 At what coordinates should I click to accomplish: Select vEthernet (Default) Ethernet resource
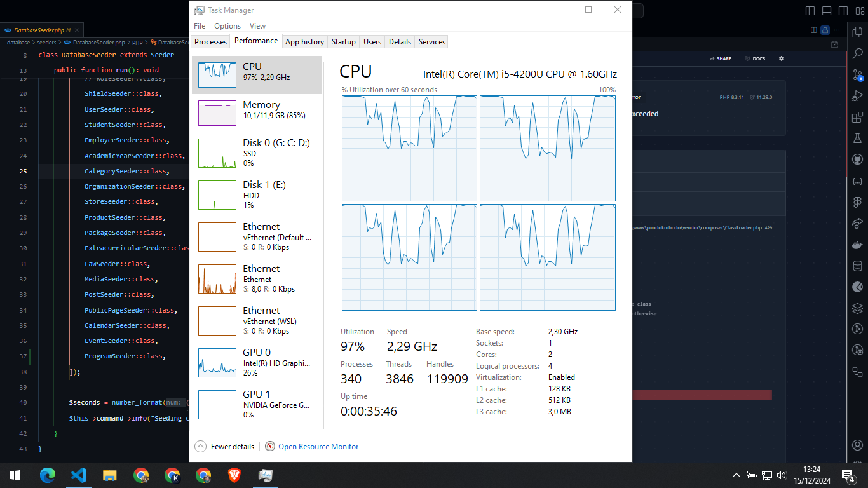click(x=257, y=236)
